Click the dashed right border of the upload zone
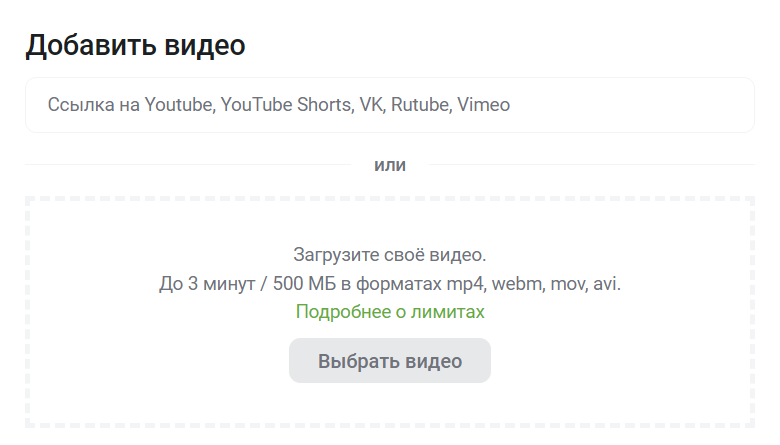 pos(752,312)
